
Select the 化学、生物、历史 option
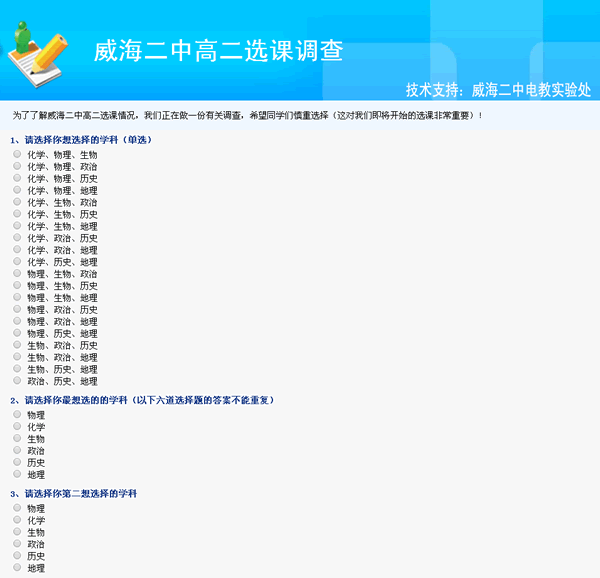[17, 213]
